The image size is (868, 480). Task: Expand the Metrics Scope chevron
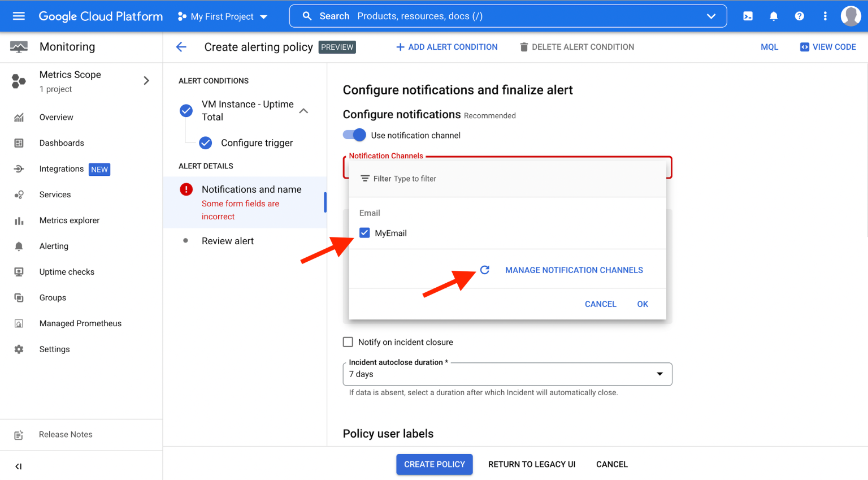pos(146,81)
